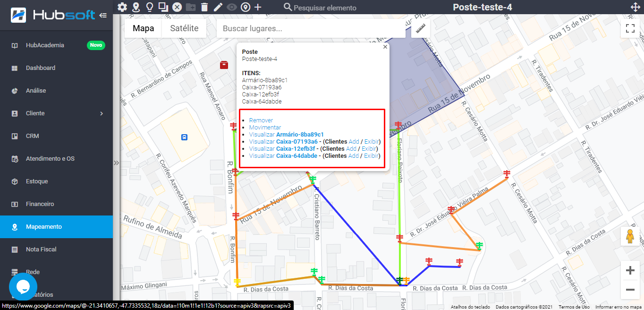Image resolution: width=644 pixels, height=310 pixels.
Task: Click the yellow pole marker on R. Bonfim
Action: click(x=237, y=282)
